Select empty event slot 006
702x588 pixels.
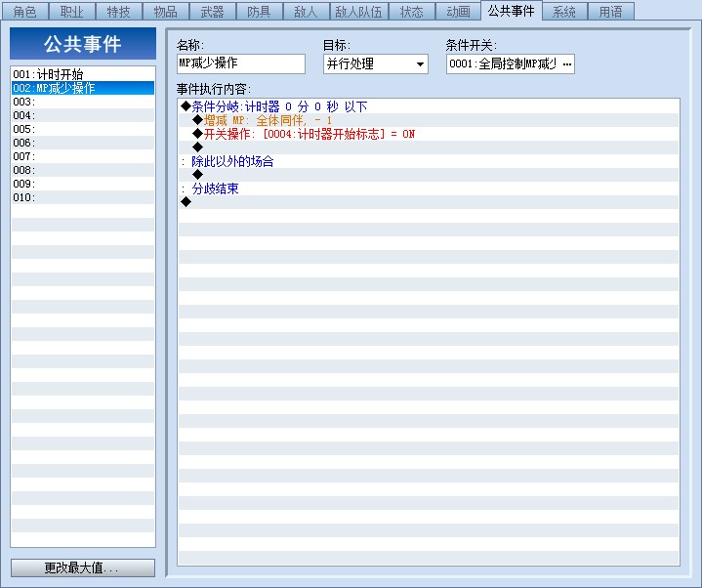[83, 143]
